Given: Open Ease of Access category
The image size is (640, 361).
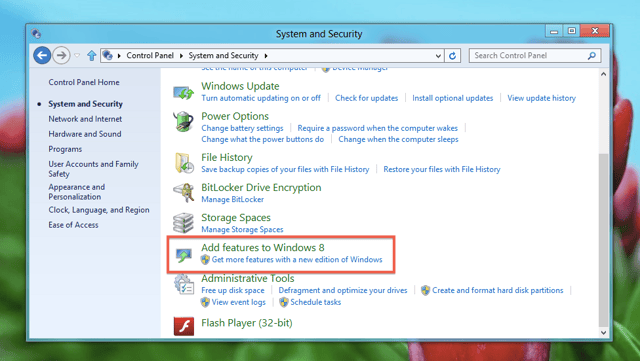Looking at the screenshot, I should tap(73, 225).
